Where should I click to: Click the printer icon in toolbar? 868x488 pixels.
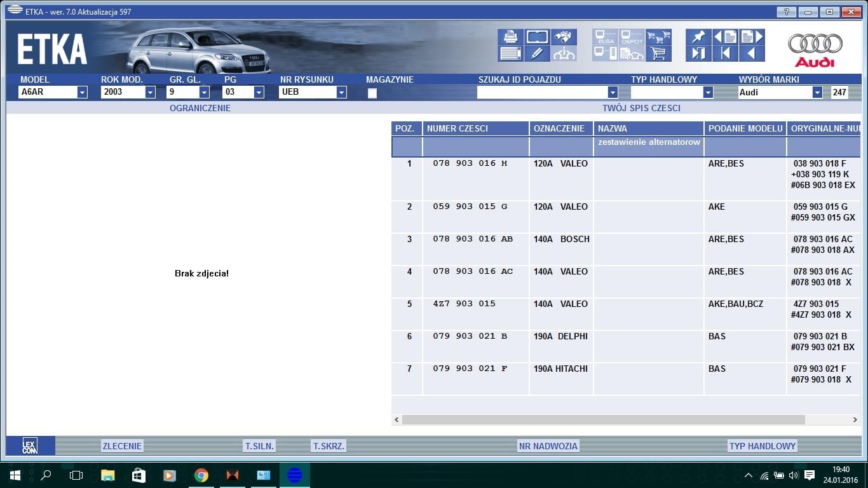point(510,37)
